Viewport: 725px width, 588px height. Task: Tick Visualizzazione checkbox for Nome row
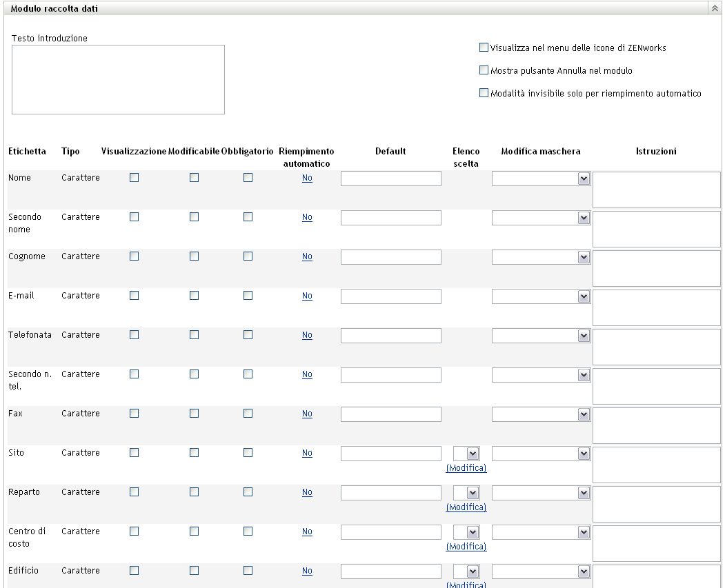click(134, 178)
